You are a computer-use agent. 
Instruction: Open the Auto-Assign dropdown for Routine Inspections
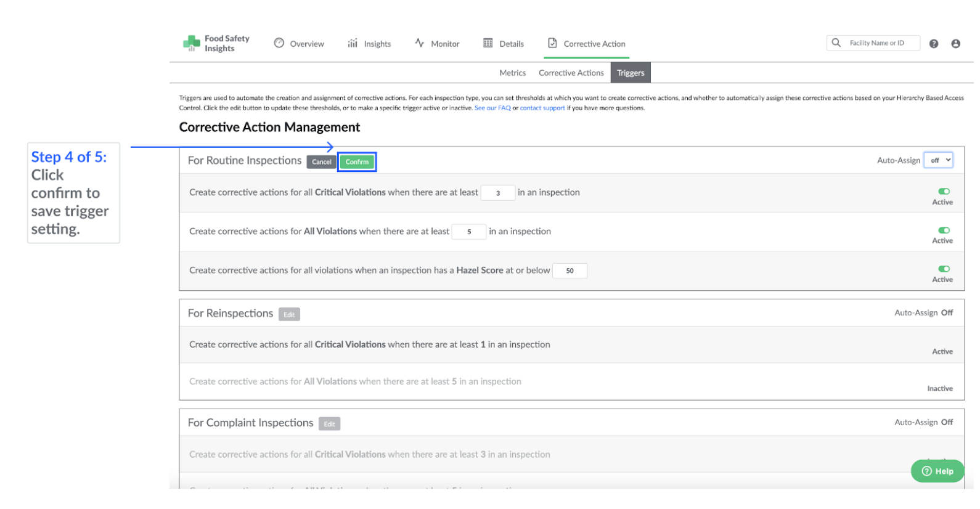tap(939, 160)
